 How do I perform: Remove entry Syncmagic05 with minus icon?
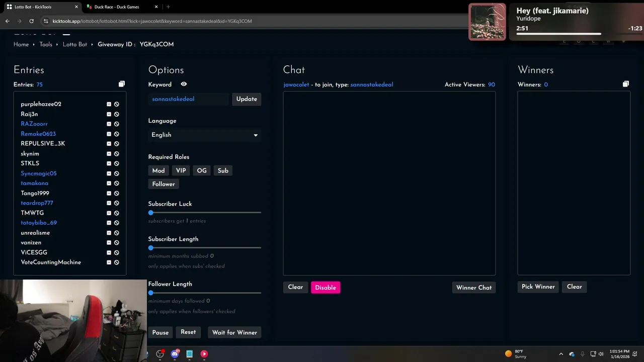coord(109,173)
